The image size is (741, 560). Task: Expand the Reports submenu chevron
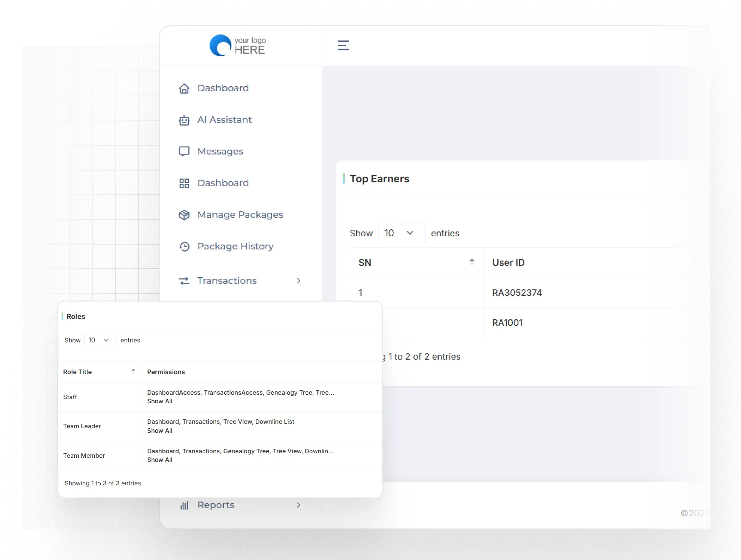[x=299, y=505]
